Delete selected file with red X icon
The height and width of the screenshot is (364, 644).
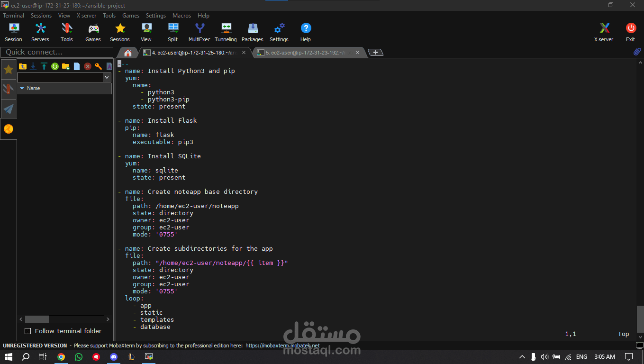coord(88,66)
